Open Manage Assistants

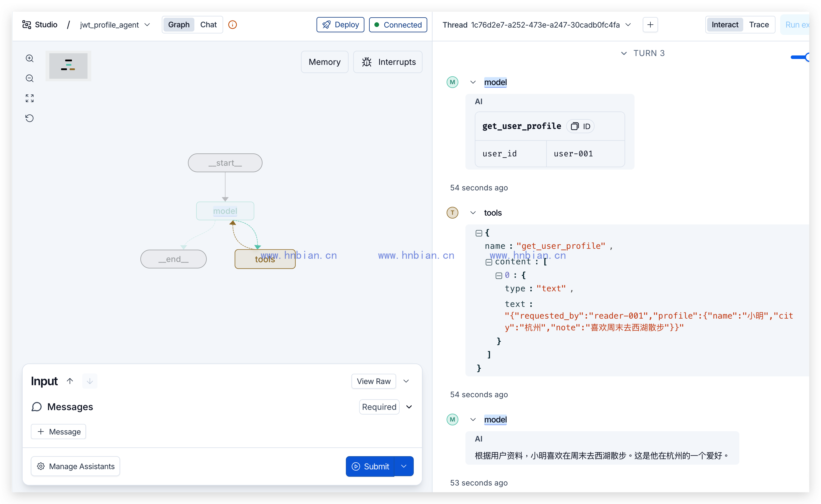(75, 466)
